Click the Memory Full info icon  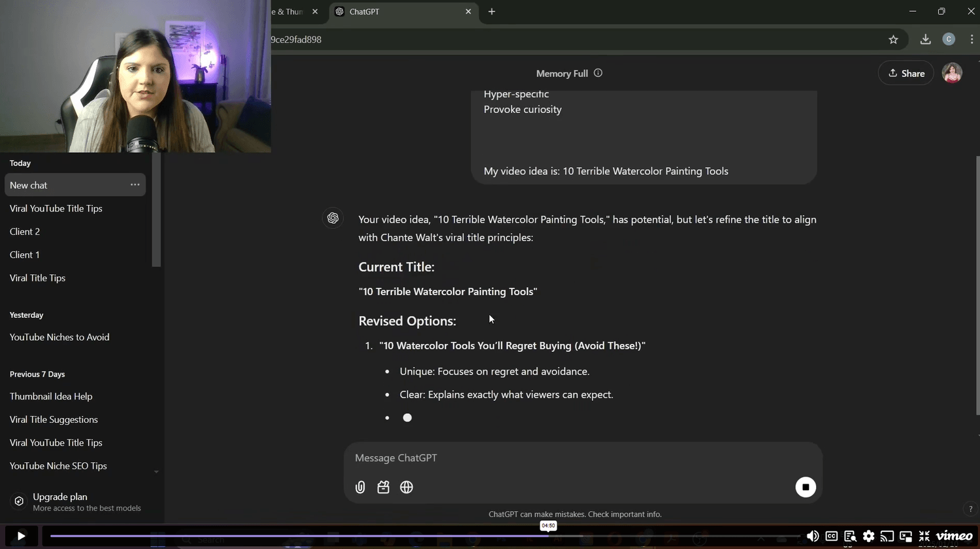[598, 73]
